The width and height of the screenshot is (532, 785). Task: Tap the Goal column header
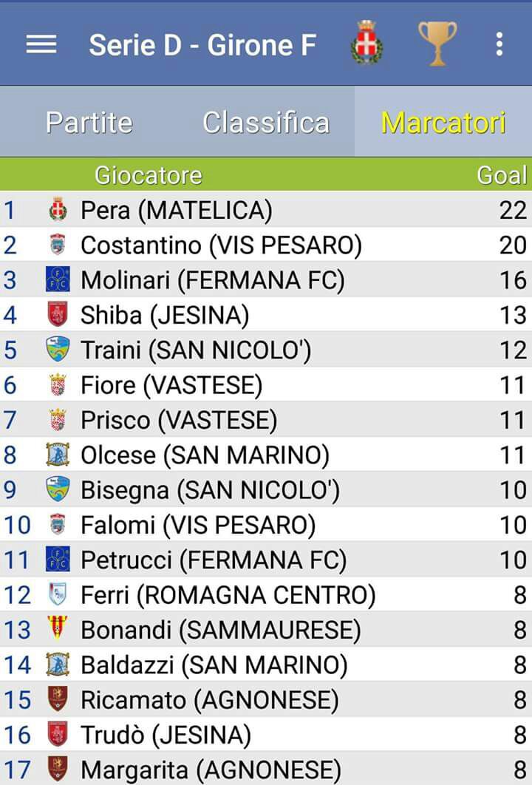point(502,174)
